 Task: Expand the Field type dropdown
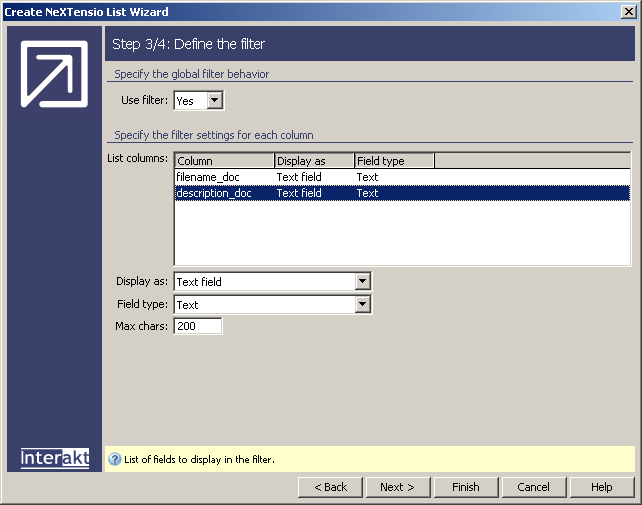pos(363,304)
